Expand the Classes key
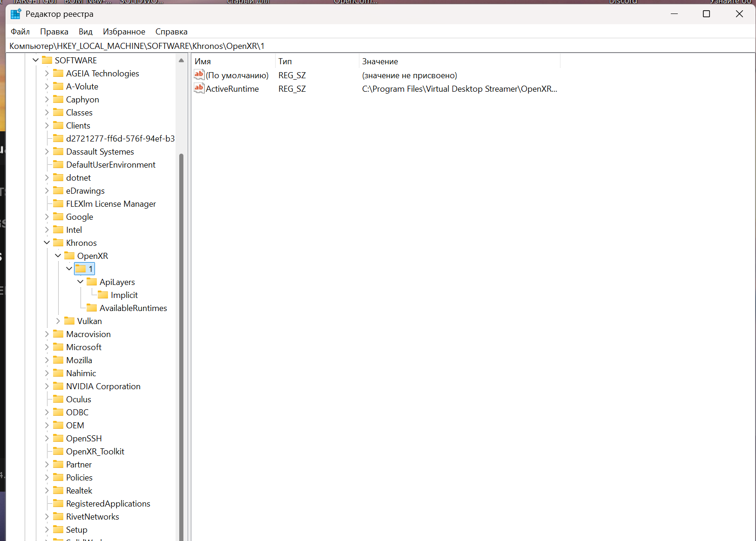The image size is (756, 541). (x=47, y=112)
